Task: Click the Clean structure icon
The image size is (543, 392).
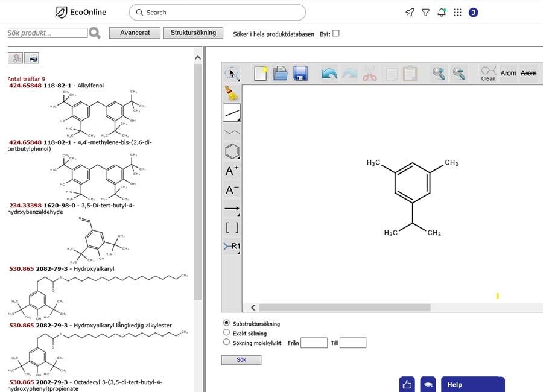Action: [x=488, y=74]
